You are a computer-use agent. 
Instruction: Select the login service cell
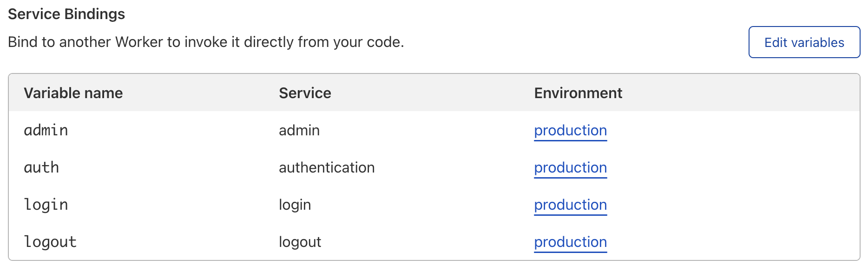click(x=295, y=205)
